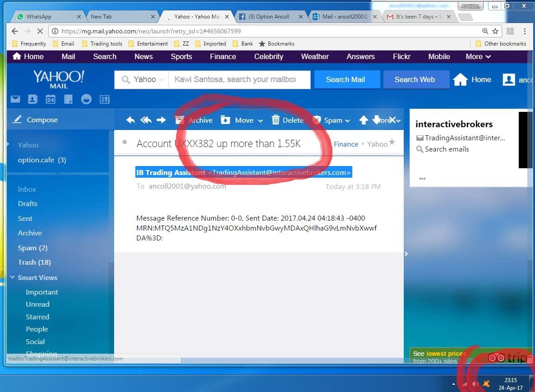The width and height of the screenshot is (535, 392).
Task: Click the browser address bar URL
Action: [x=151, y=32]
